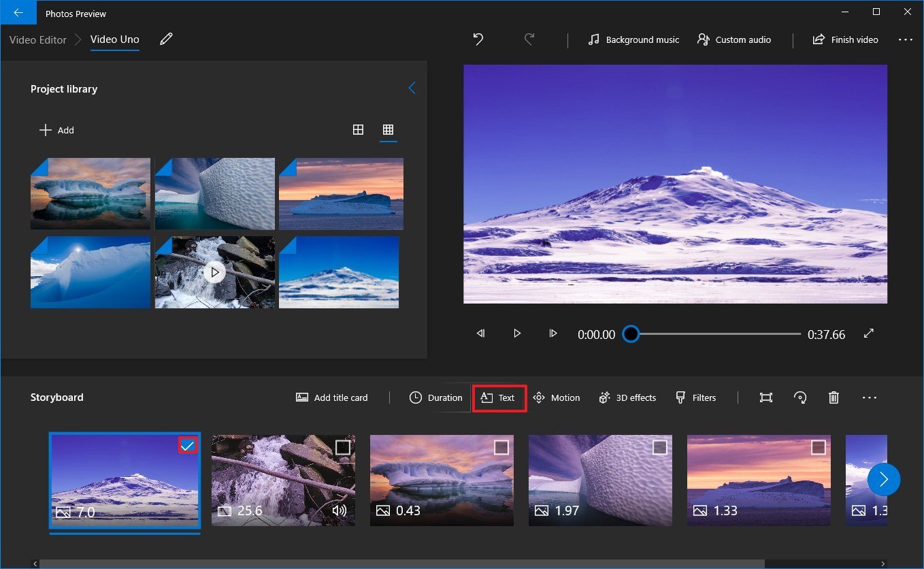
Task: Select the 1.33 sunset storyboard clip
Action: pos(759,481)
